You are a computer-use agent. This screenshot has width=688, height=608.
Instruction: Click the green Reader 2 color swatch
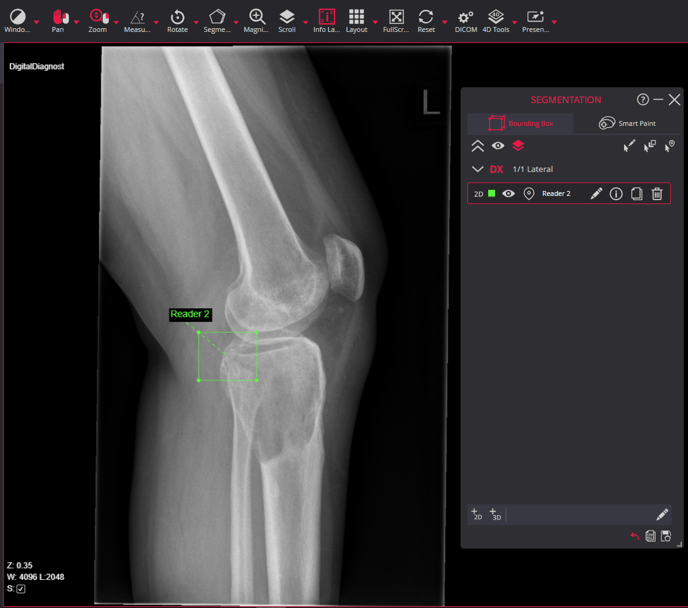click(x=491, y=193)
